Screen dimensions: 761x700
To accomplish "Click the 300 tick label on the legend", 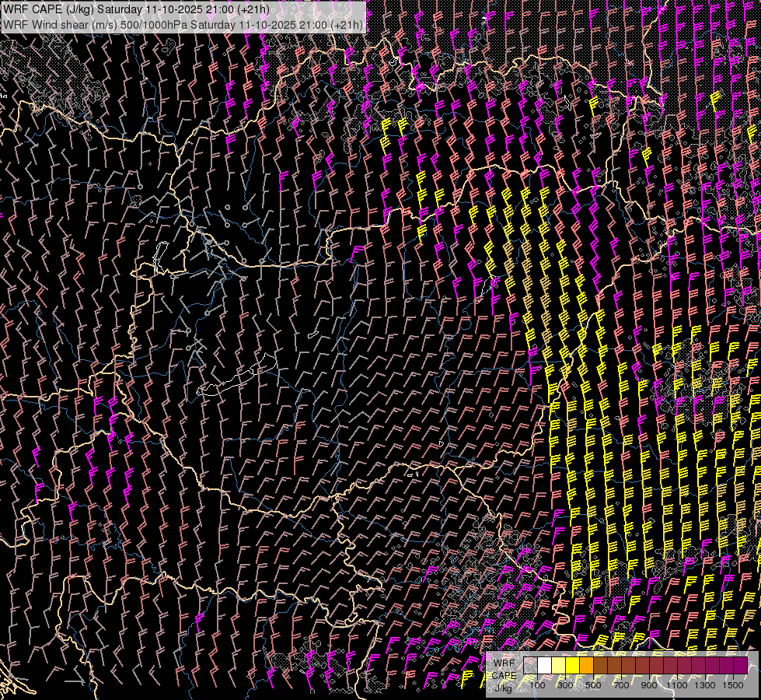I will 565,685.
